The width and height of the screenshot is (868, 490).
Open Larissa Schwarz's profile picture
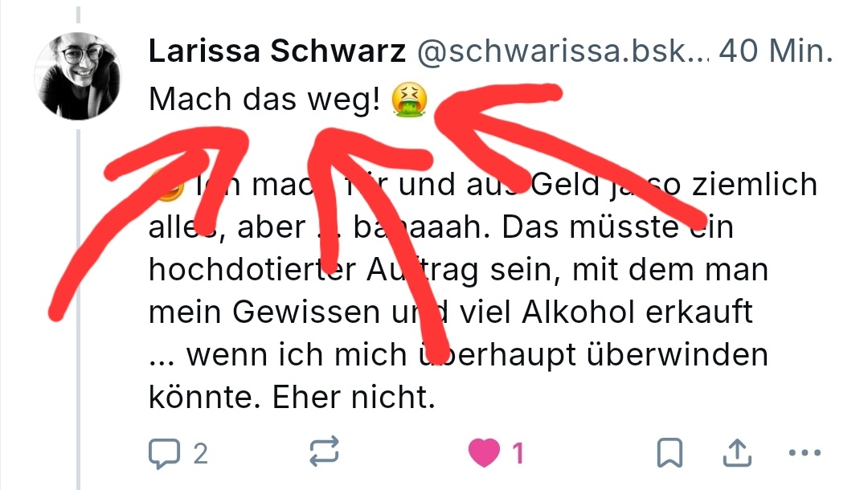(x=77, y=76)
